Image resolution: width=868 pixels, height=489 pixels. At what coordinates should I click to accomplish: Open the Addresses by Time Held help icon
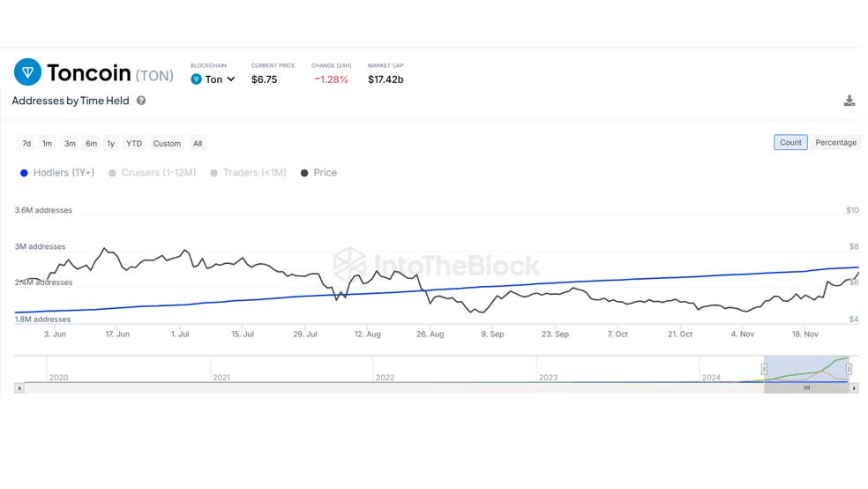click(x=141, y=101)
